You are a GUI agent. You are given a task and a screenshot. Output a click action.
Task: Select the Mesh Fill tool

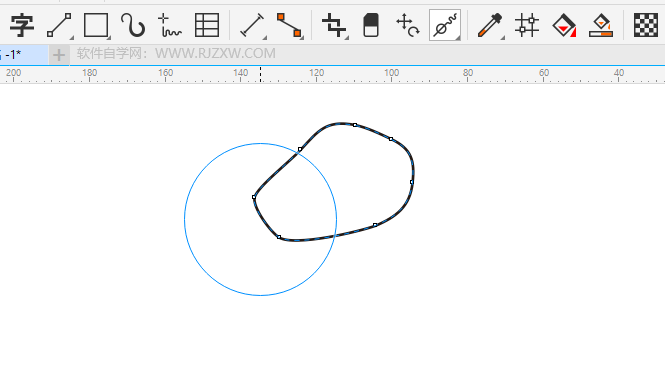[x=527, y=25]
